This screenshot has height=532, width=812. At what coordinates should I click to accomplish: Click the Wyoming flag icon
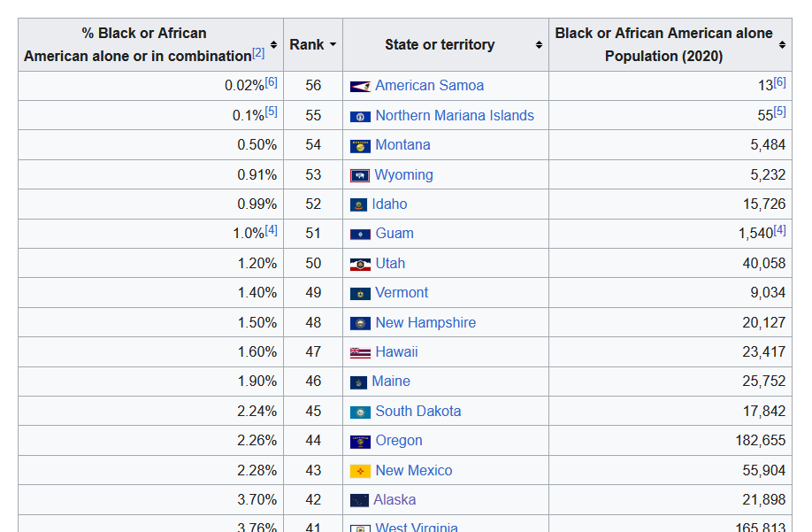359,175
